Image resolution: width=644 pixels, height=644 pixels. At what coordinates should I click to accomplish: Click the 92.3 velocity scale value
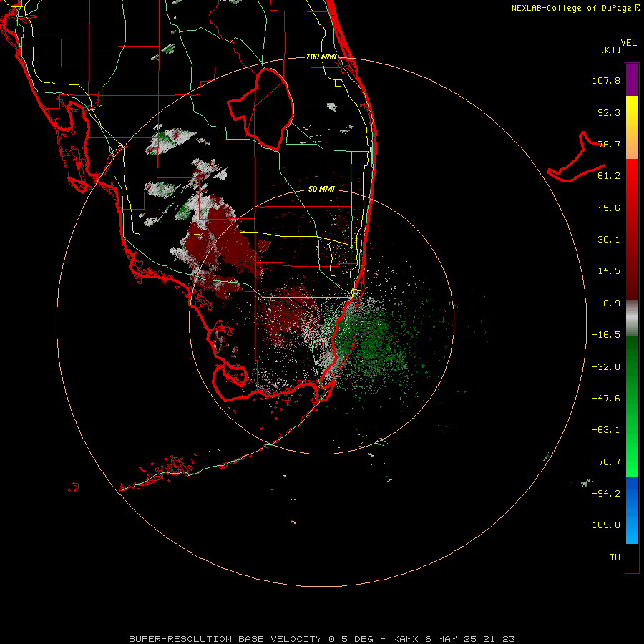coord(609,112)
